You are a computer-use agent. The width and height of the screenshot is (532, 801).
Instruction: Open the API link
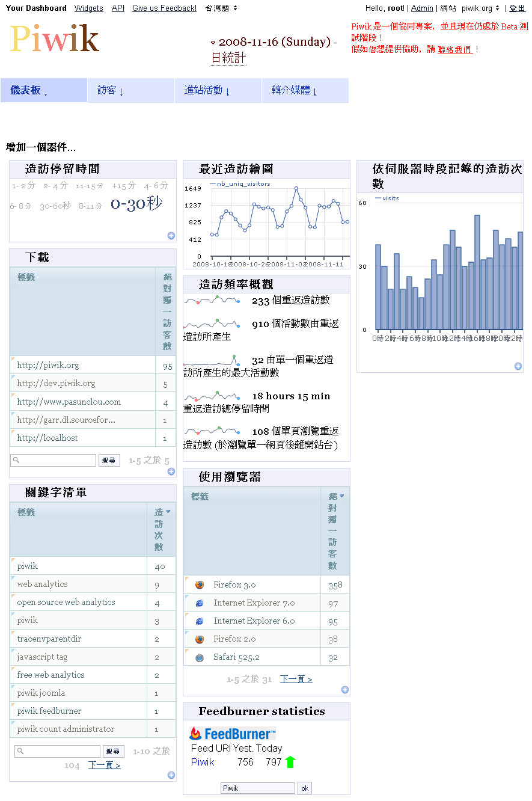click(x=118, y=8)
